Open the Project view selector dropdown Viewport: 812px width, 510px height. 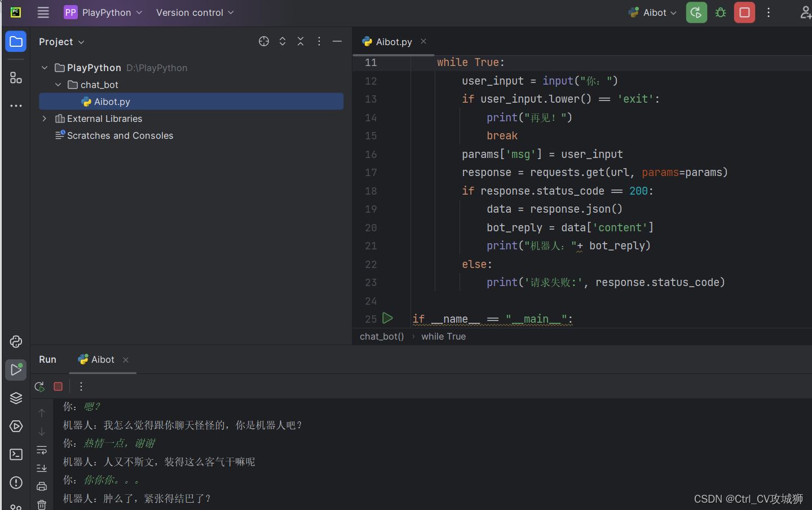tap(61, 42)
